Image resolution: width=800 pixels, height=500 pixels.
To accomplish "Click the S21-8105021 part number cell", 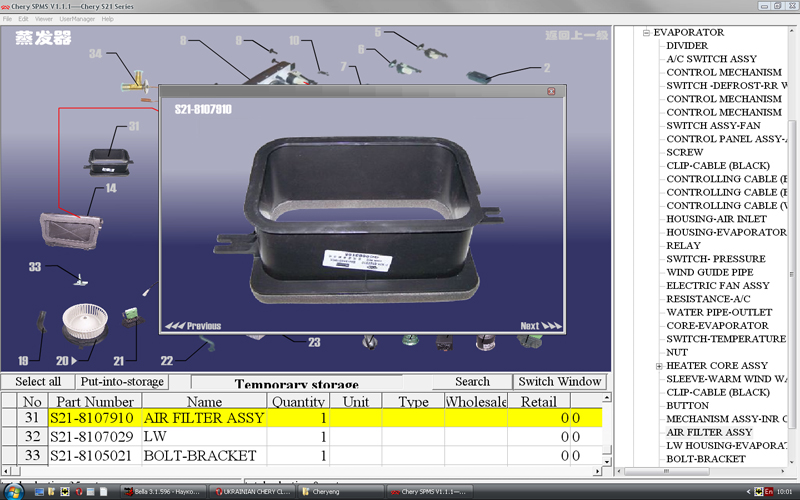I will tap(95, 455).
